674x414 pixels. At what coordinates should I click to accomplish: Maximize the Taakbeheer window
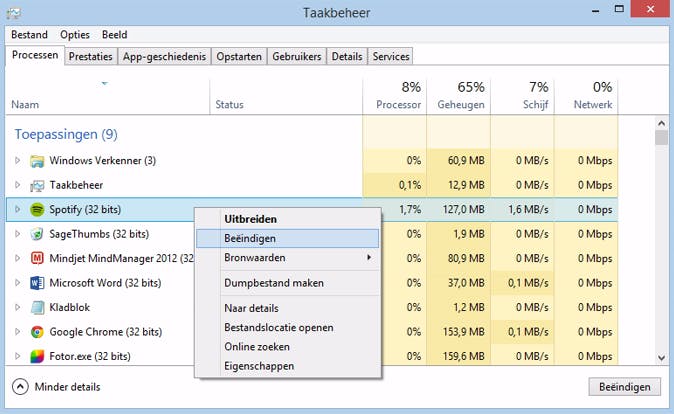click(x=619, y=9)
